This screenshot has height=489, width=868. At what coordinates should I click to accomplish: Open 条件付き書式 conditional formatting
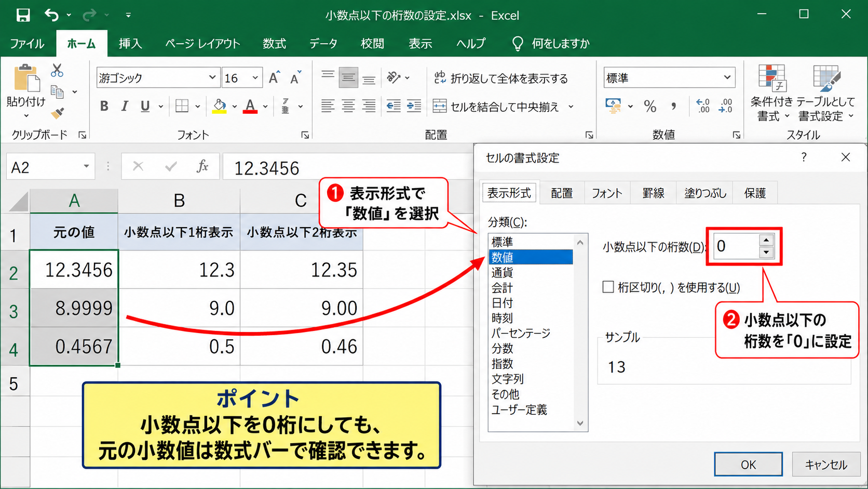pyautogui.click(x=772, y=94)
